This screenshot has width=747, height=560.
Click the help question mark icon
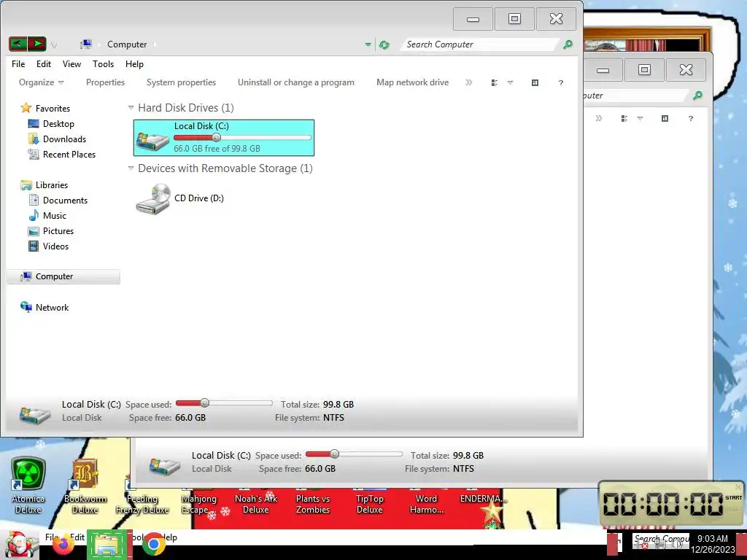click(561, 83)
